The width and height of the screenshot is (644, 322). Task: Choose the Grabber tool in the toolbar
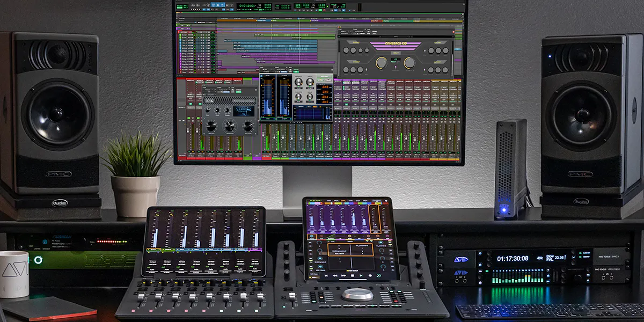(222, 5)
